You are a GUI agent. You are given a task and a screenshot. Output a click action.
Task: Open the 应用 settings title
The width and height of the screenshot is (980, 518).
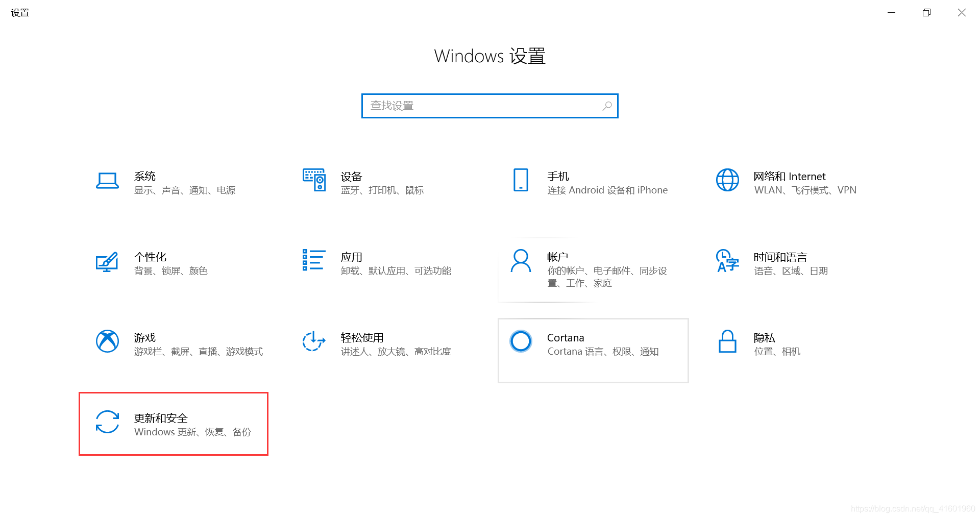pos(351,257)
